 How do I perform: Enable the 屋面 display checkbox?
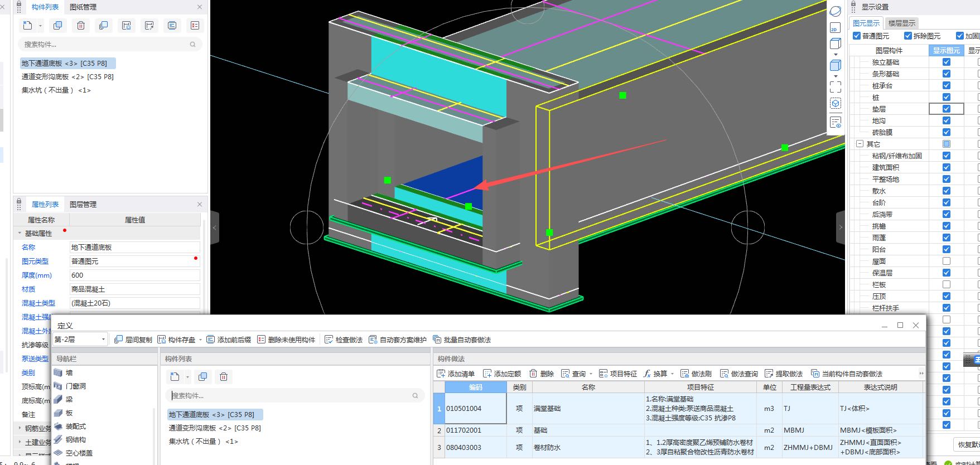click(946, 261)
